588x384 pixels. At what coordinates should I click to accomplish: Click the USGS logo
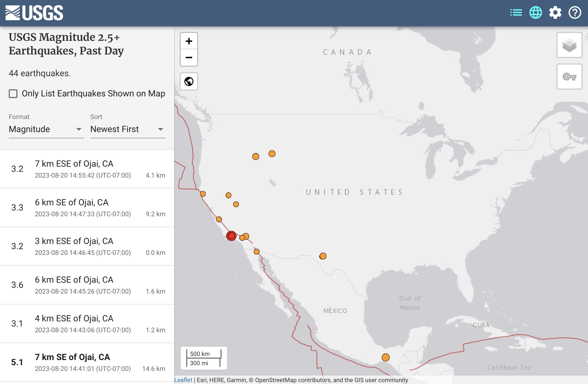[x=34, y=13]
